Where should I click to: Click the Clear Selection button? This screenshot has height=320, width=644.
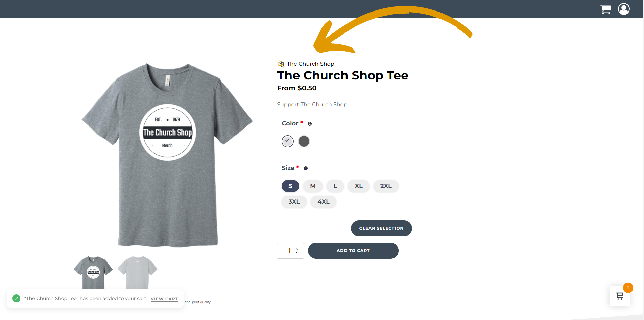pos(381,228)
